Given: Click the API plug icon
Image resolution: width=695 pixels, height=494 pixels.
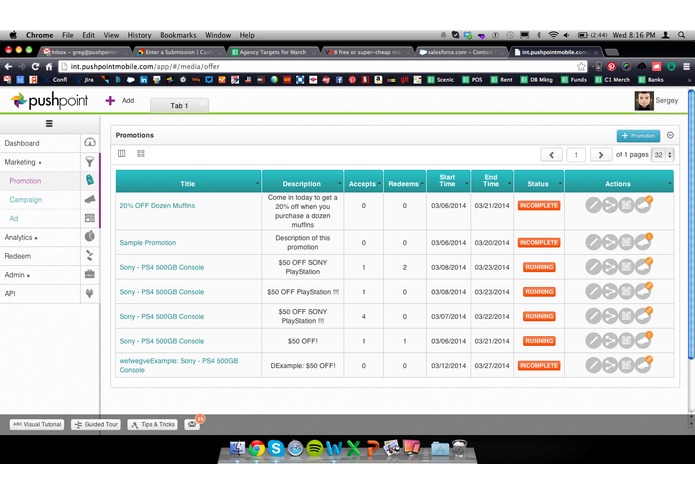Looking at the screenshot, I should coord(90,293).
